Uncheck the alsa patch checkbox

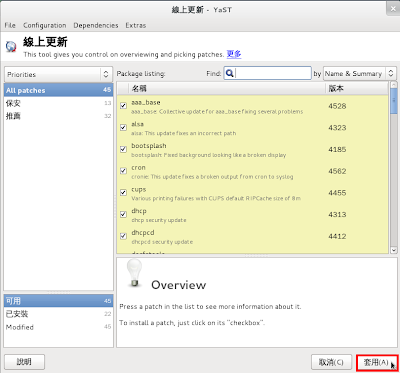[123, 127]
